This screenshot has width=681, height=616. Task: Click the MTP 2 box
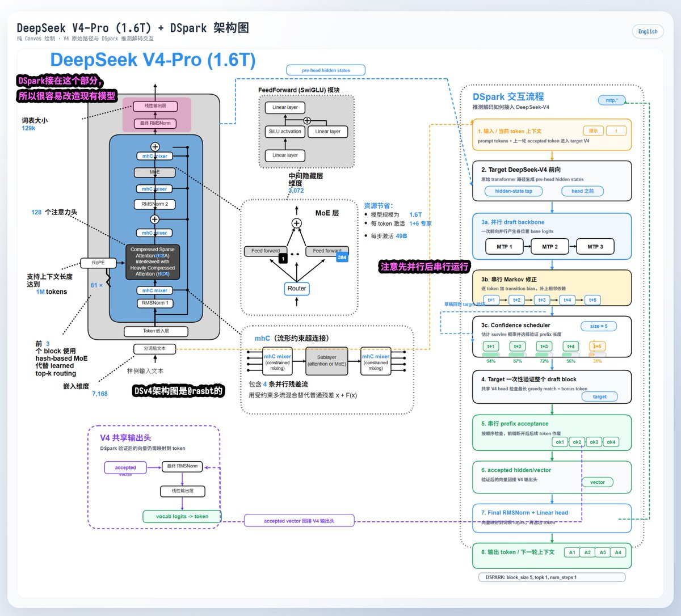[x=549, y=247]
